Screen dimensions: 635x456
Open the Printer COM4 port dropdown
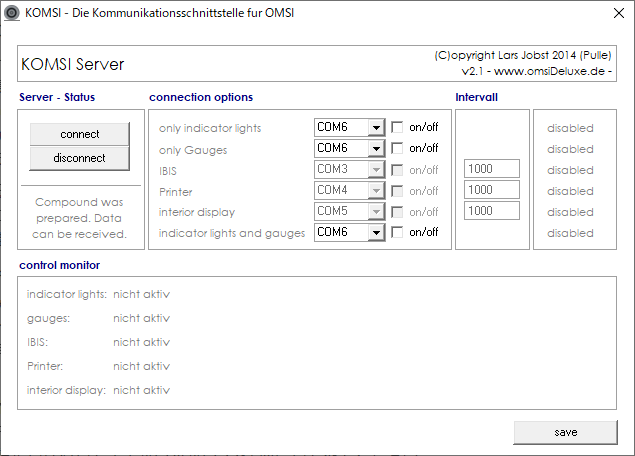point(376,191)
